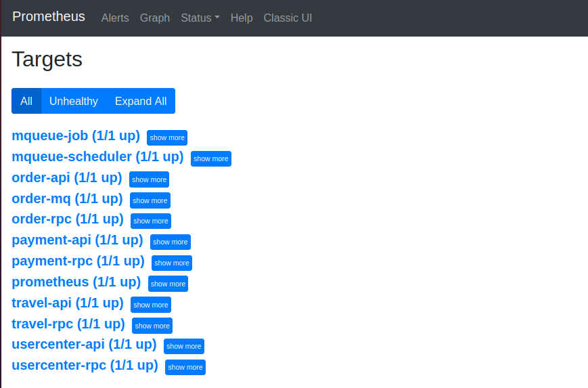Show more details for order-api
Screen dimensions: 588x388
(149, 179)
